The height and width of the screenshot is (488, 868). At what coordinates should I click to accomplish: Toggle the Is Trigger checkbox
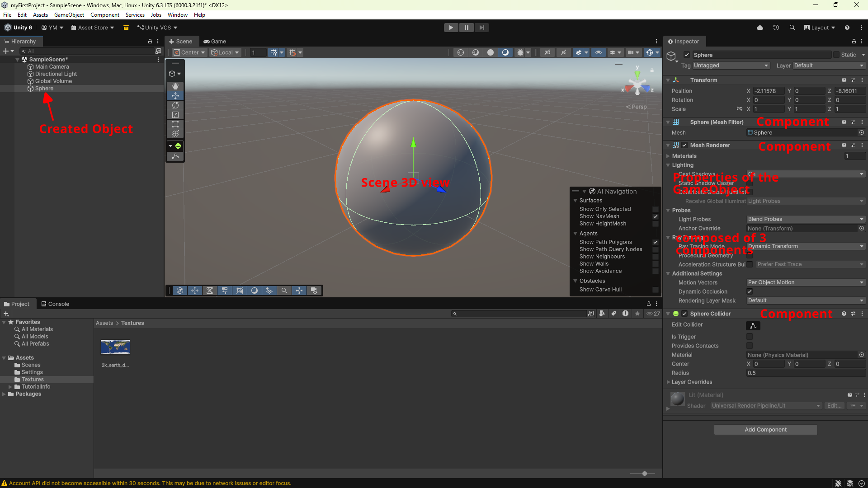pyautogui.click(x=750, y=337)
